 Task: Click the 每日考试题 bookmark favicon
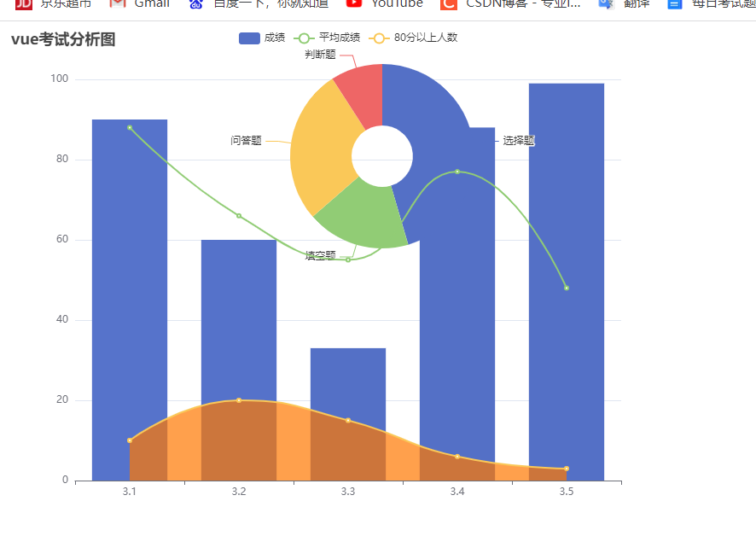pyautogui.click(x=673, y=3)
